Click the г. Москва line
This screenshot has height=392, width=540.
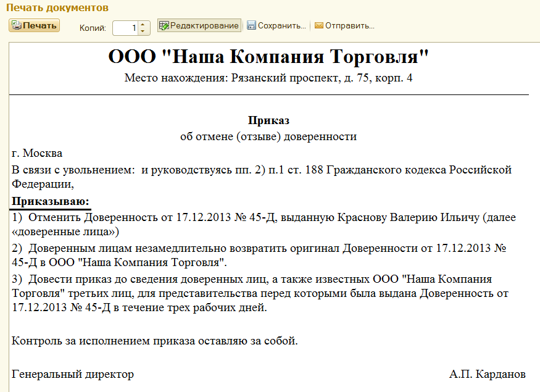[37, 152]
